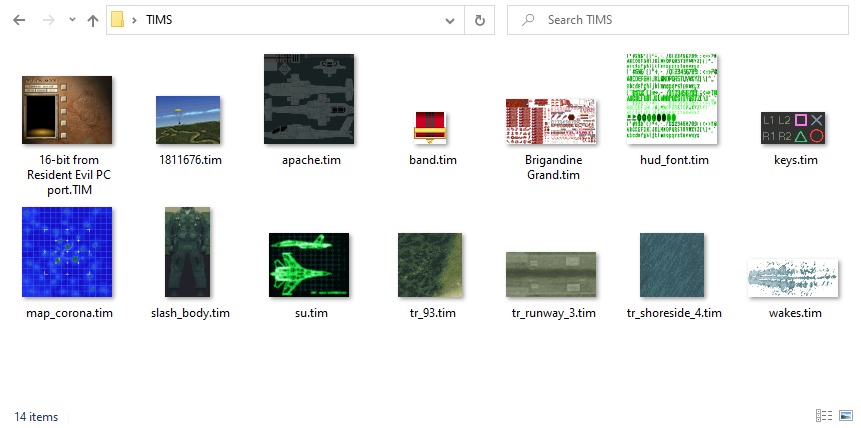Switch to details view layout
Screen dimensions: 861x428
point(824,415)
